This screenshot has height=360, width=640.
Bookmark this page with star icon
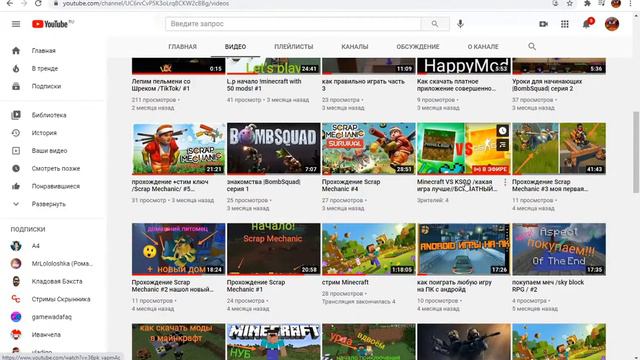click(569, 3)
